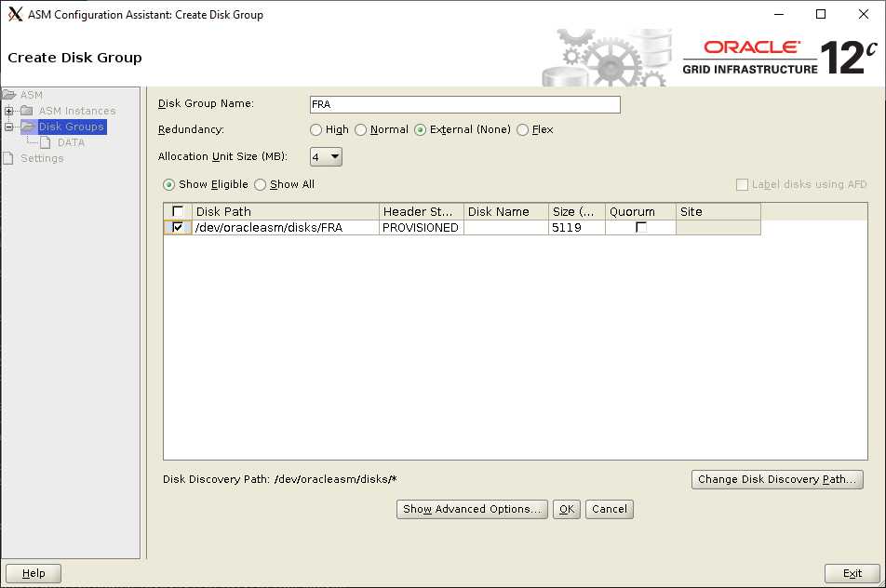
Task: Select External (None) redundancy option
Action: pos(420,130)
